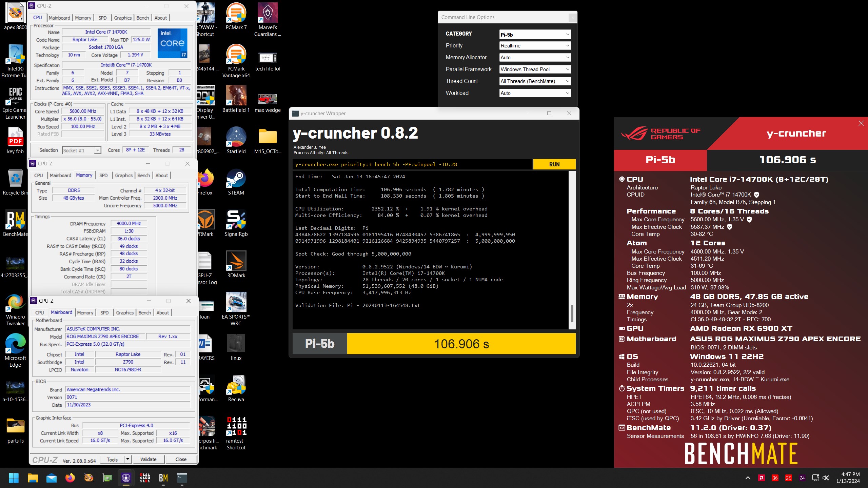
Task: Launch BenchMate desktop shortcut
Action: [x=15, y=223]
